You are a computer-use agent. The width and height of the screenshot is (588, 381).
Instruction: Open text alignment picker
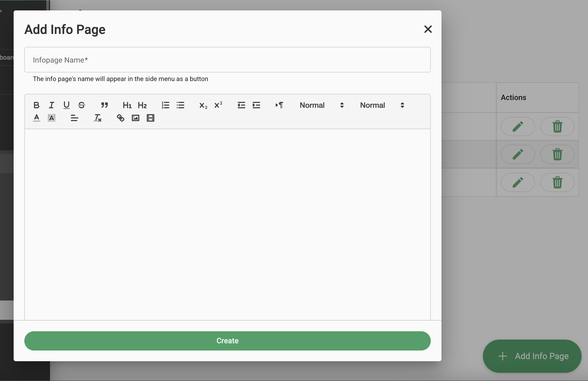pos(74,118)
